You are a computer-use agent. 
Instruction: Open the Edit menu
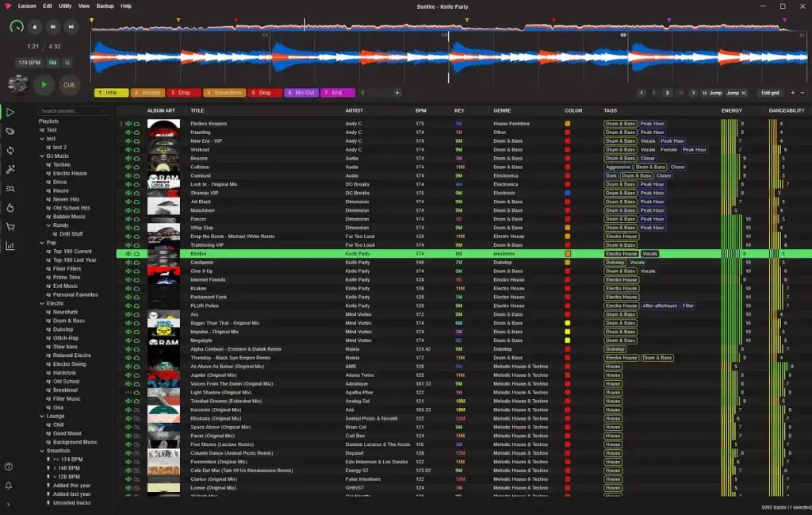[x=47, y=6]
